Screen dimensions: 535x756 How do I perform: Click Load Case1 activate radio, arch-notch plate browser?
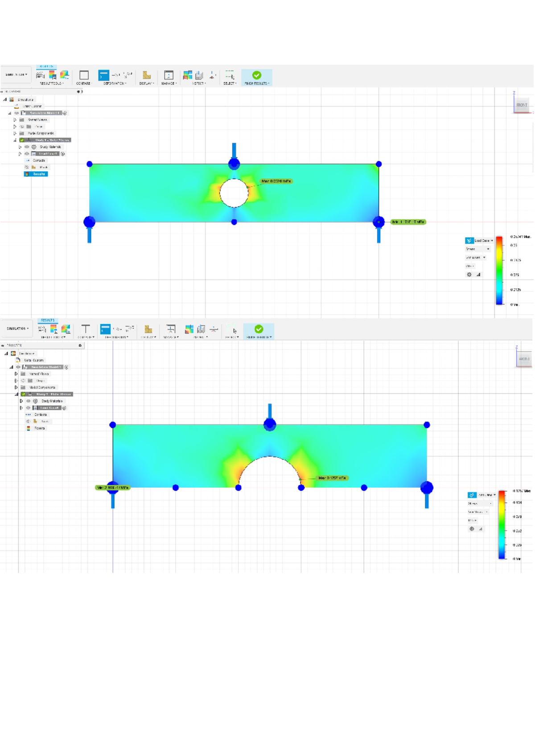64,408
